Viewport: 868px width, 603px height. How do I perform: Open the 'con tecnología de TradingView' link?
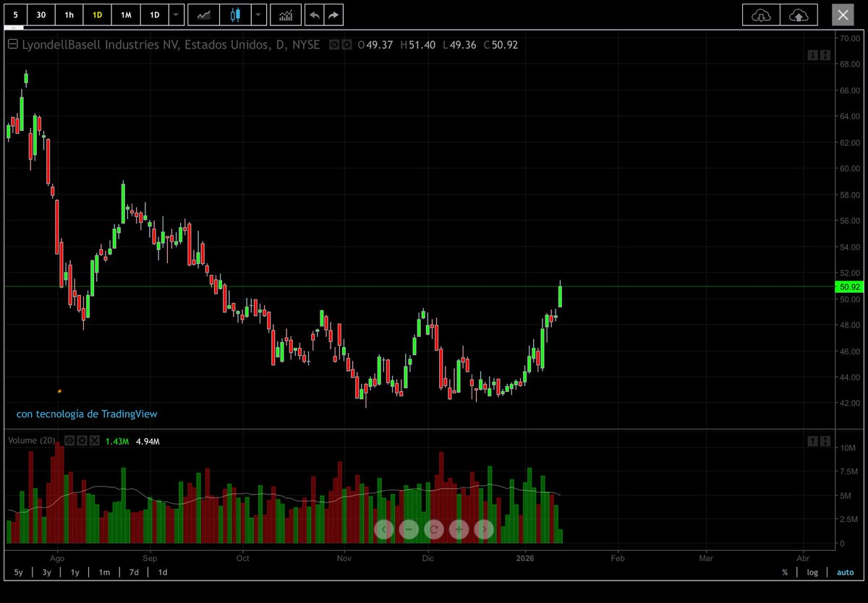click(x=87, y=414)
